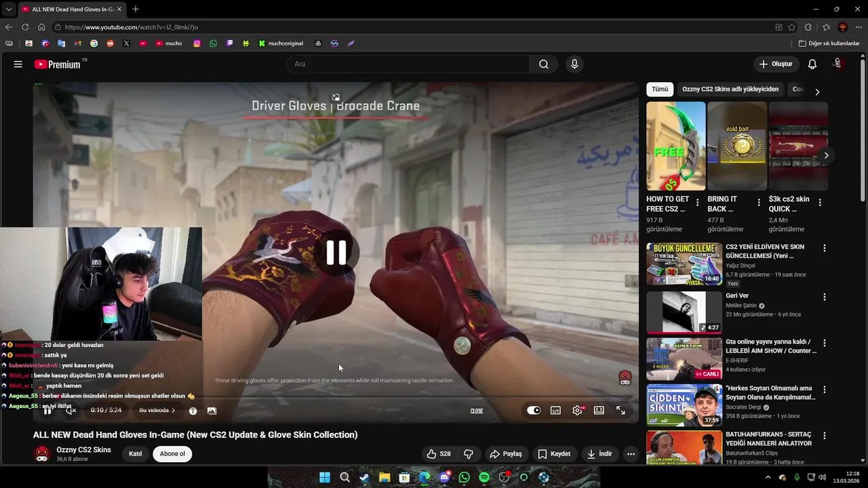Open the Ozzny CS2 Skins channel name
This screenshot has height=488, width=868.
coord(83,450)
